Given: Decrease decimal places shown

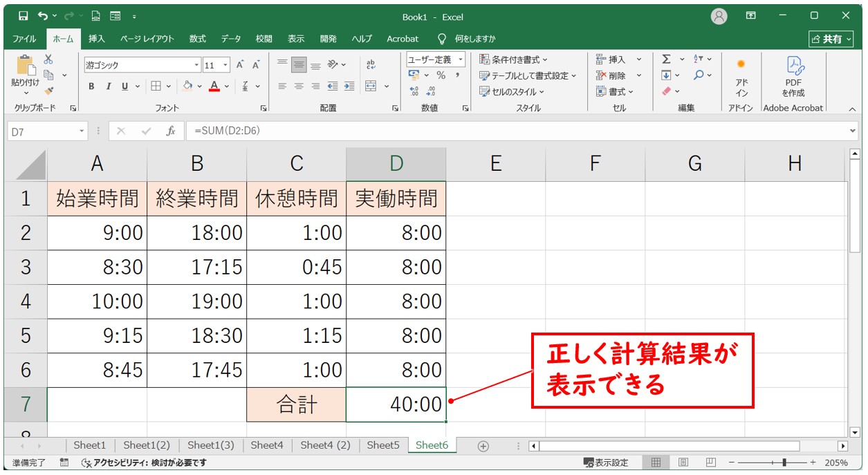Looking at the screenshot, I should 431,91.
